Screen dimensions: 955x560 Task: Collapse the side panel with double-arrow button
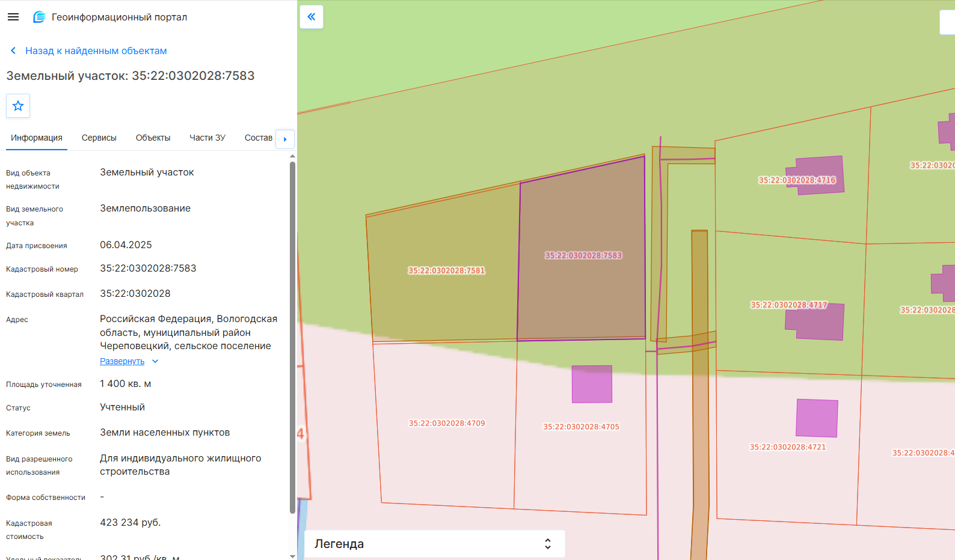coord(312,17)
